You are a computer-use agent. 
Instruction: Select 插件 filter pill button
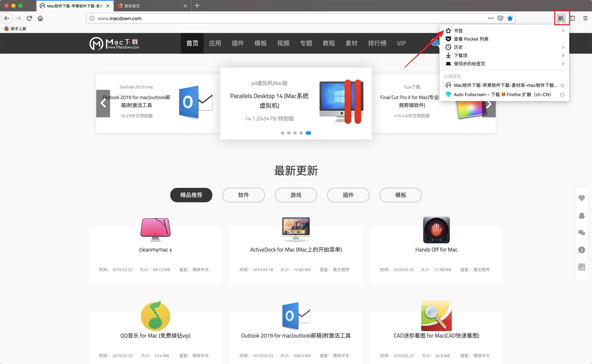(x=348, y=195)
